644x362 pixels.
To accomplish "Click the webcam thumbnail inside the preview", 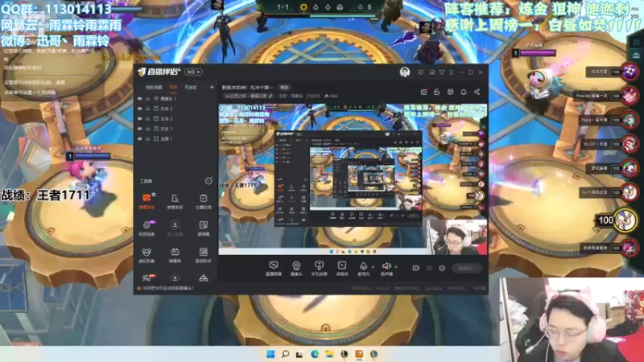I will (x=457, y=237).
